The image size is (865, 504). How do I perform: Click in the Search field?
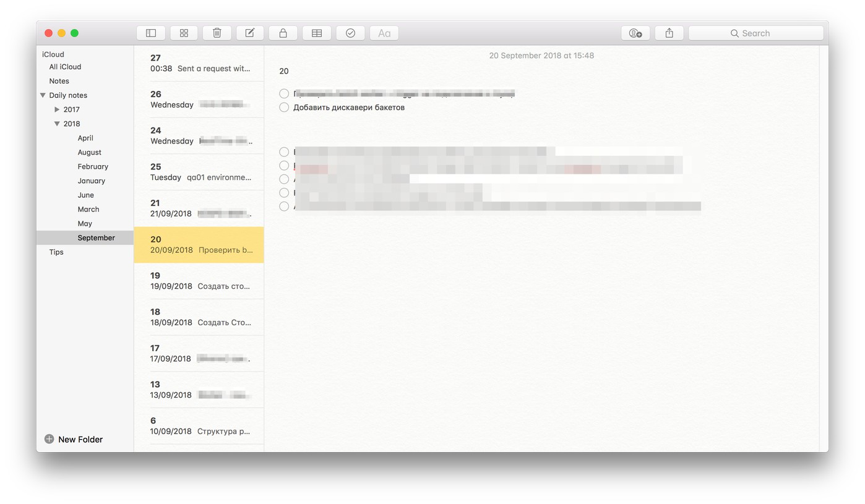click(755, 33)
